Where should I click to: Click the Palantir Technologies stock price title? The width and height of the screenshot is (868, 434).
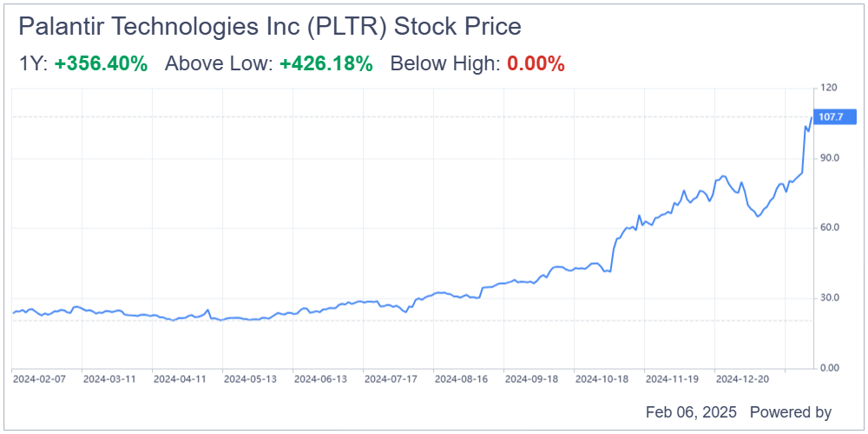pos(270,27)
